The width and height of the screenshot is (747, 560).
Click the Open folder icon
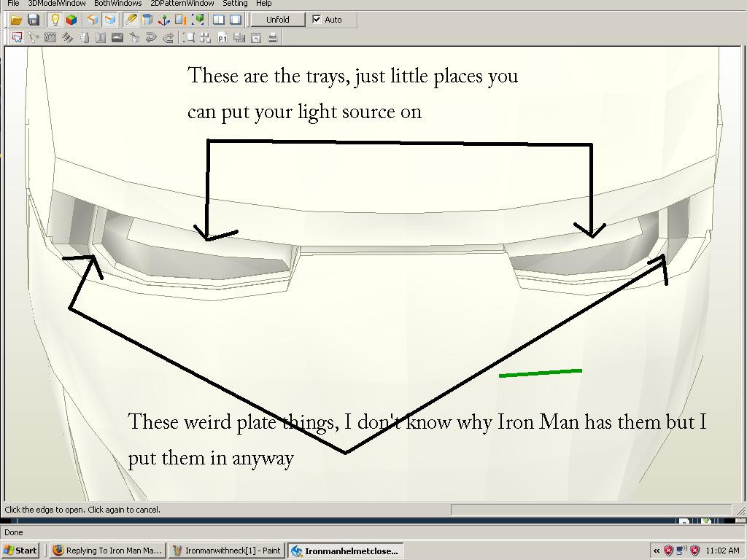click(16, 20)
